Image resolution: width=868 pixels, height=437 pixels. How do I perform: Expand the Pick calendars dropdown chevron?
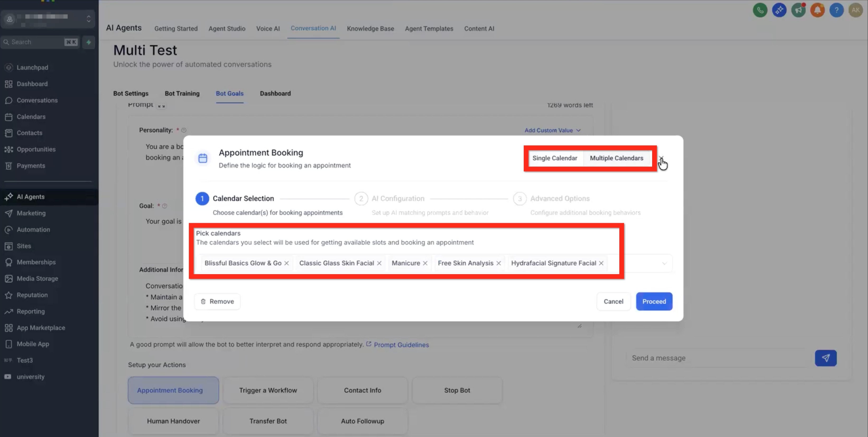coord(664,263)
